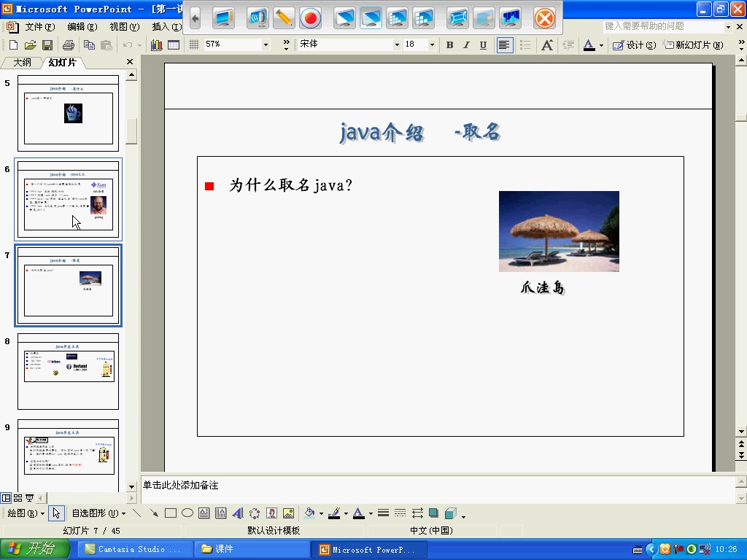Insert a text box
This screenshot has width=747, height=560.
(204, 513)
